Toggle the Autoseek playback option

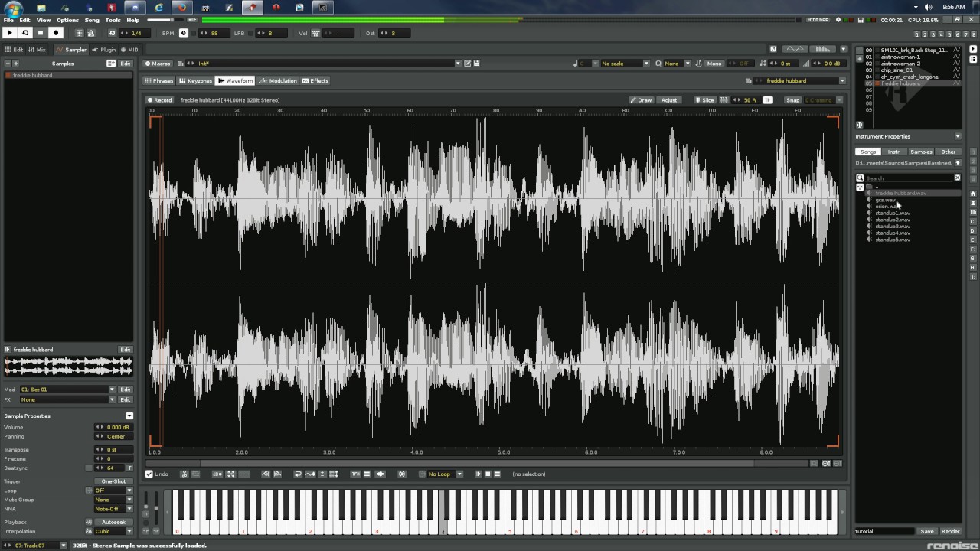[113, 522]
